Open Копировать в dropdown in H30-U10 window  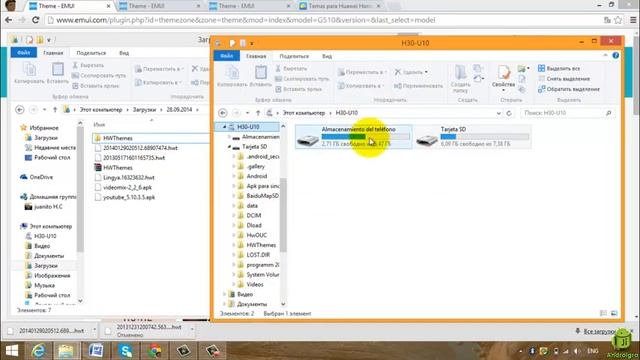(362, 86)
